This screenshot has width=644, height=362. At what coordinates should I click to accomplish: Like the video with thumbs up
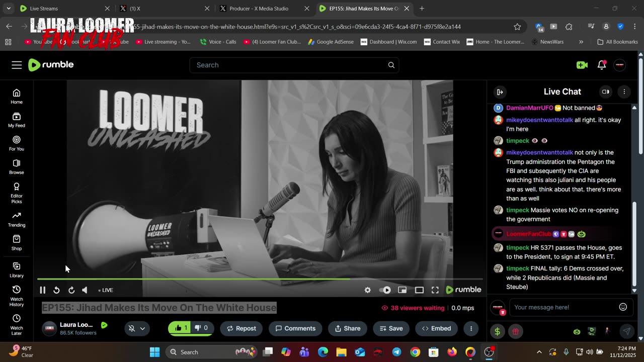pos(180,328)
